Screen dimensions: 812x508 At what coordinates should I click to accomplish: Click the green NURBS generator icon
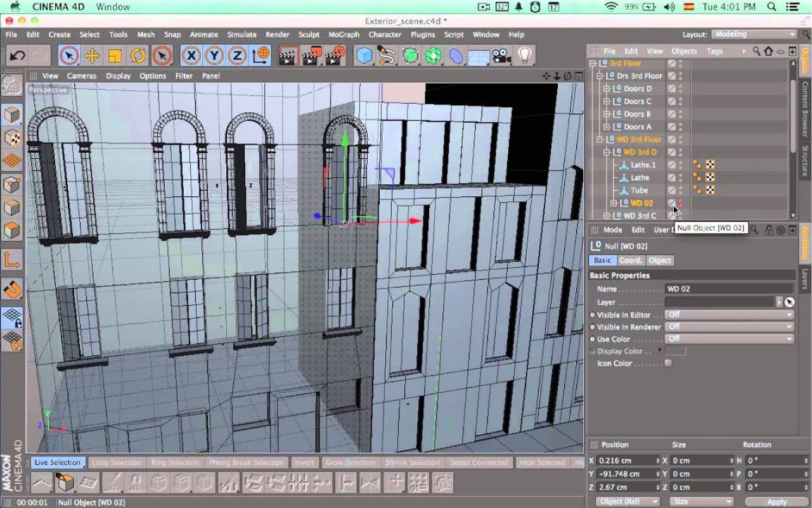410,56
